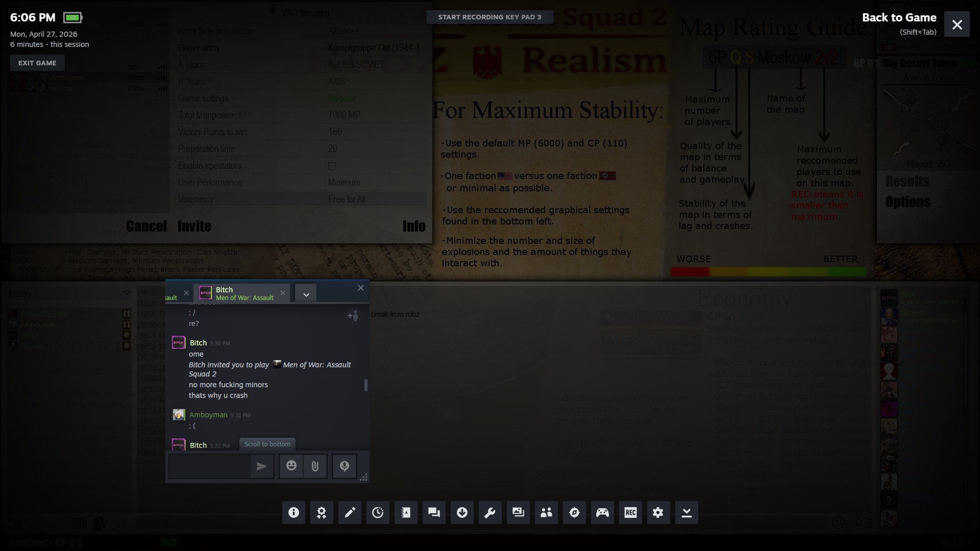Open the Guides book icon
This screenshot has height=551, width=980.
click(406, 513)
